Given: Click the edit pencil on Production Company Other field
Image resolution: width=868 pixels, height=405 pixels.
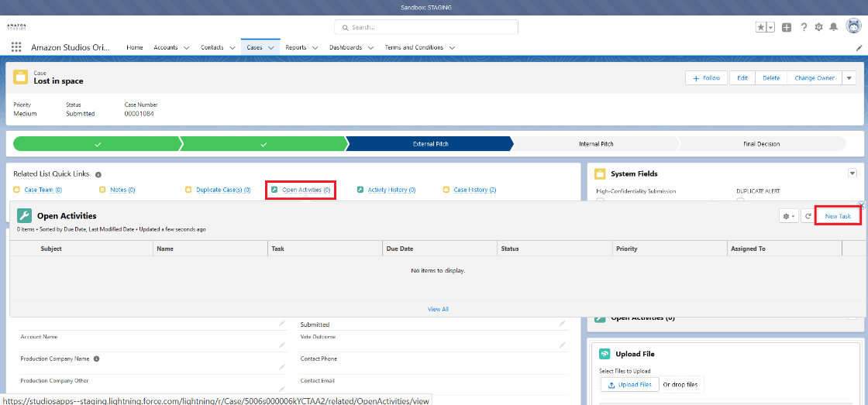Looking at the screenshot, I should [x=282, y=389].
